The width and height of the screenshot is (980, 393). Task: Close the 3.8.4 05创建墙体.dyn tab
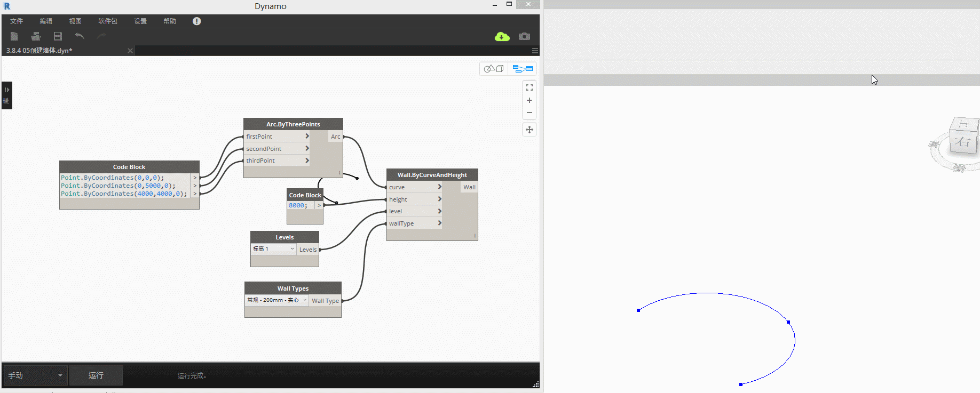click(130, 51)
